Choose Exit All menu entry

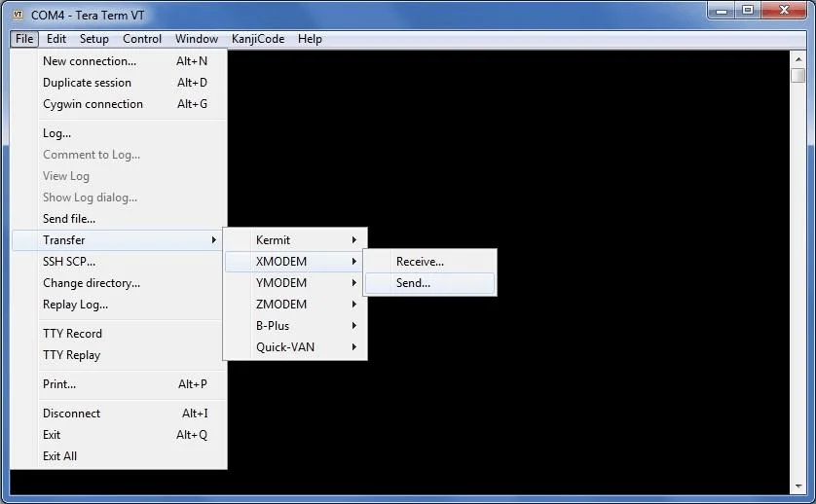[119, 456]
